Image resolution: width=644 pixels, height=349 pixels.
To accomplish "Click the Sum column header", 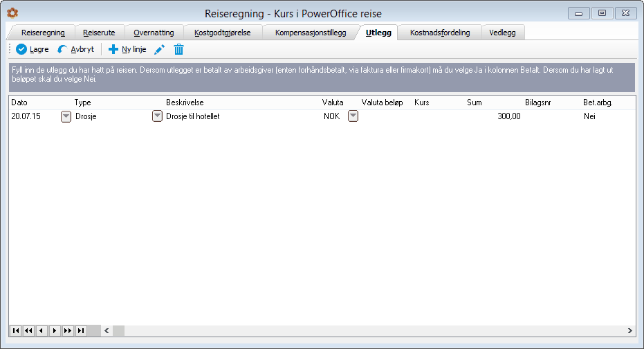I will (475, 102).
